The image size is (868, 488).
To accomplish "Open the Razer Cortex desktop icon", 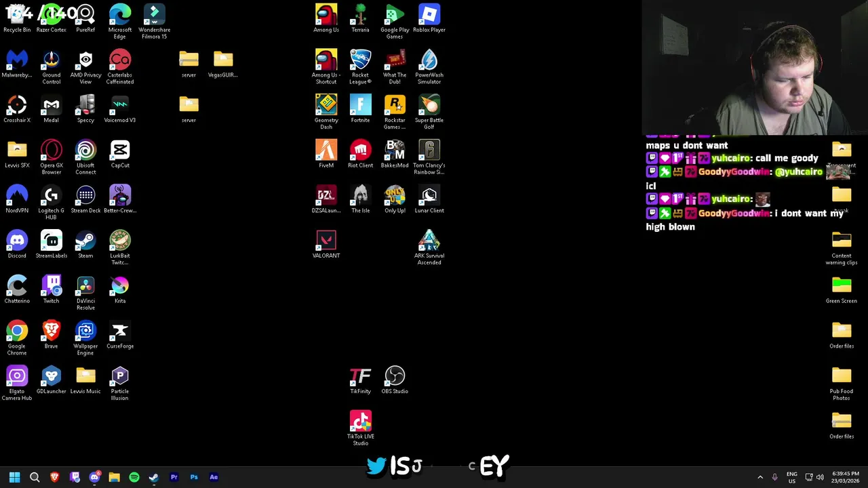I will 51,19.
